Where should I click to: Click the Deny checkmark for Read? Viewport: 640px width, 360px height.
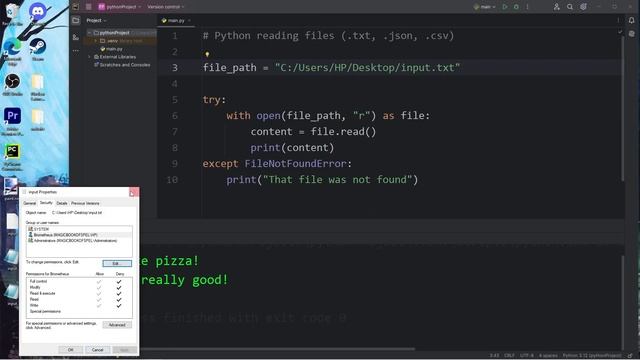point(119,299)
